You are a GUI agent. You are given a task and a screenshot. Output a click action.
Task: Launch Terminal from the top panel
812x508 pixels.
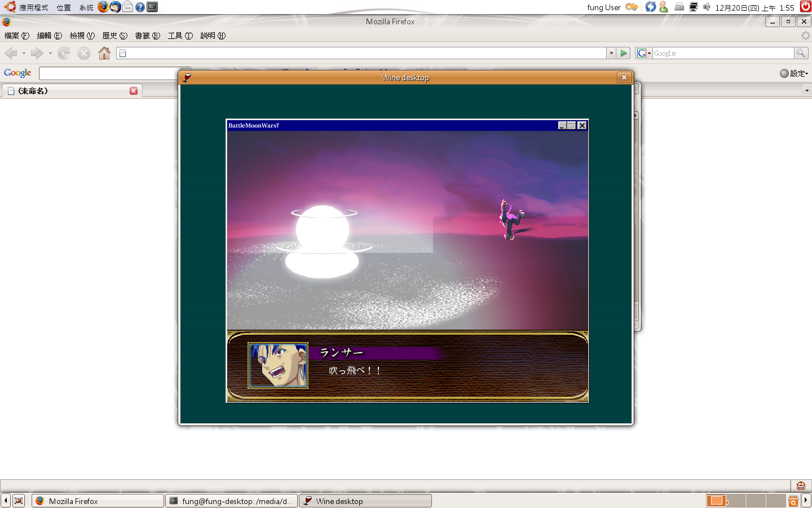[x=152, y=7]
